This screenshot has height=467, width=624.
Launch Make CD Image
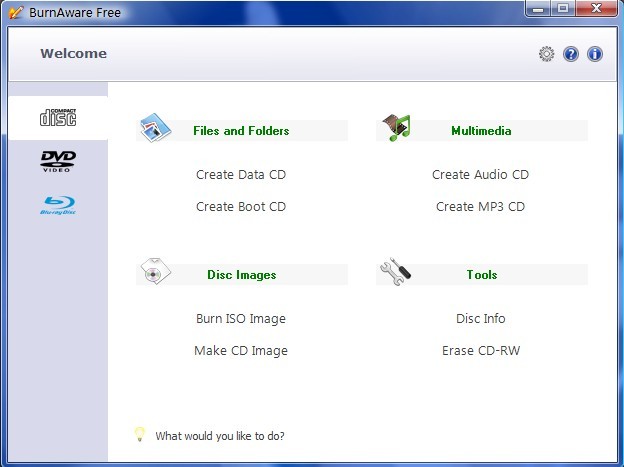pyautogui.click(x=241, y=351)
